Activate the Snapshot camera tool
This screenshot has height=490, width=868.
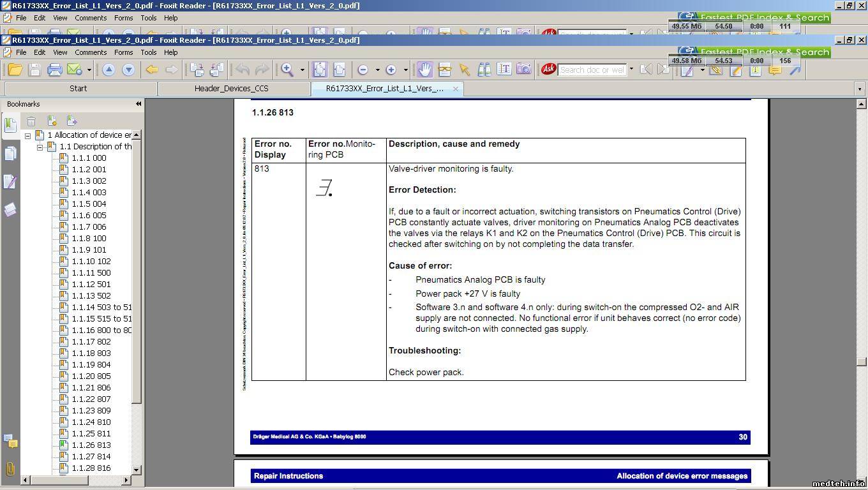[x=523, y=70]
